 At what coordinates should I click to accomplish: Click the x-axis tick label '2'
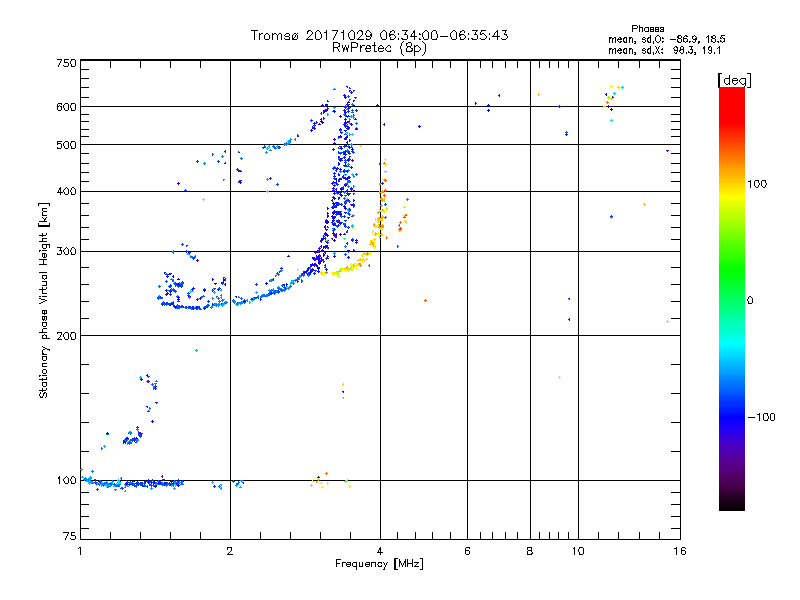click(x=230, y=551)
